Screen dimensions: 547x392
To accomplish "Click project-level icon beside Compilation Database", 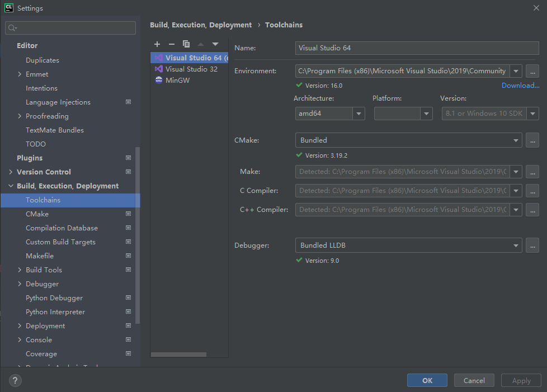I will [x=129, y=228].
